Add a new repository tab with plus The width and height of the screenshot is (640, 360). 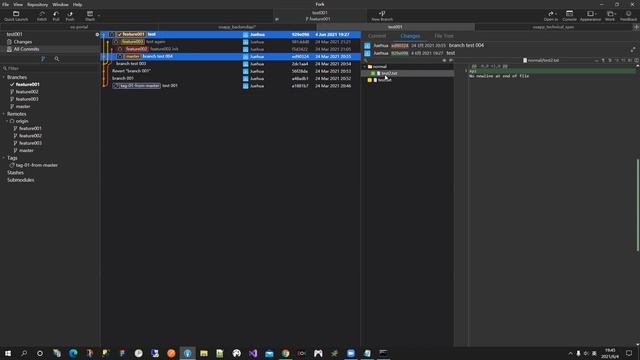(x=636, y=27)
